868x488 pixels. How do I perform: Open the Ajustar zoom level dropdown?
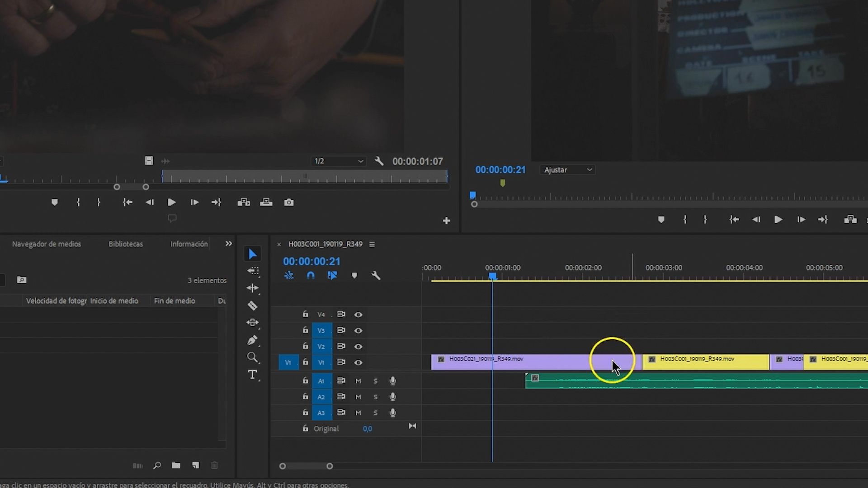(x=567, y=169)
